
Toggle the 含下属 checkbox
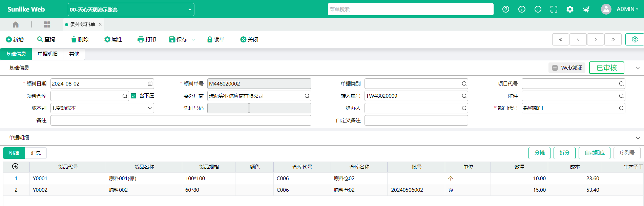pyautogui.click(x=133, y=96)
